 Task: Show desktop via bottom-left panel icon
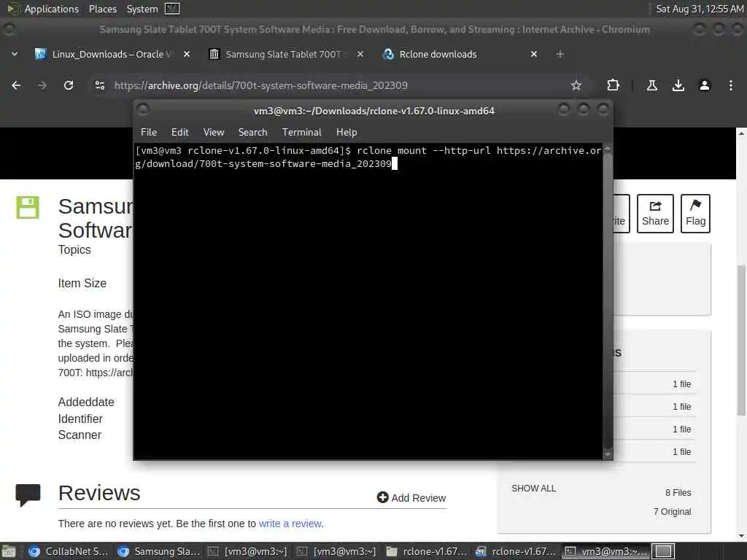(x=9, y=551)
